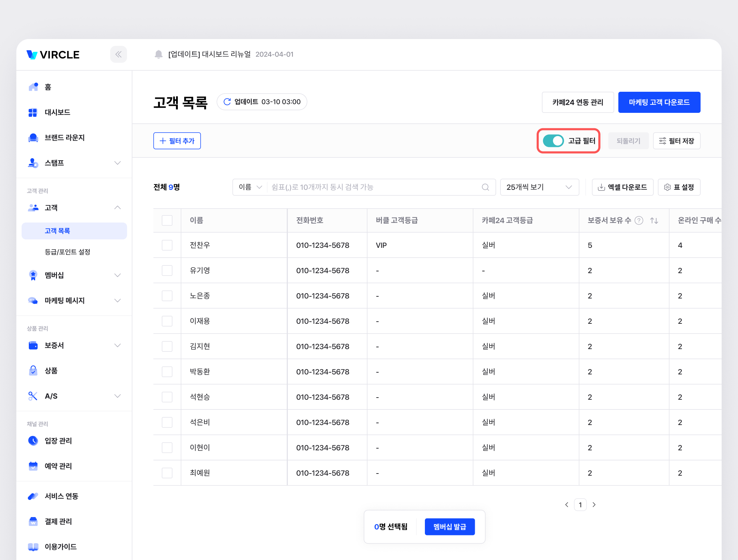738x560 pixels.
Task: Sort by 보증서 보유 수 arrows icon
Action: (x=654, y=220)
